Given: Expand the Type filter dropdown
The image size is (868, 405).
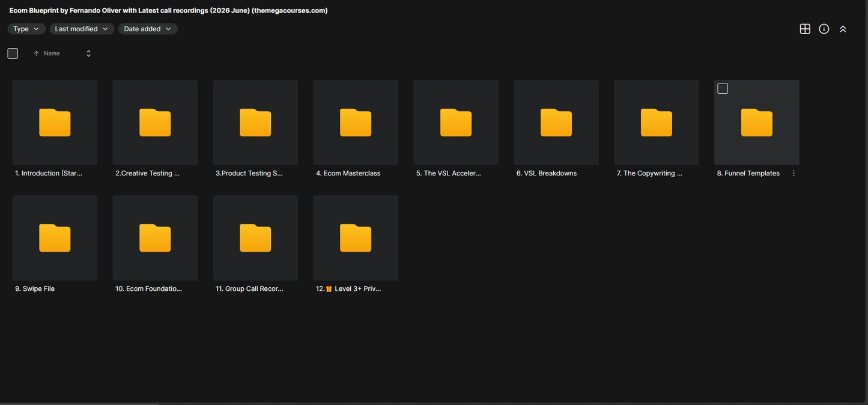Looking at the screenshot, I should point(26,29).
